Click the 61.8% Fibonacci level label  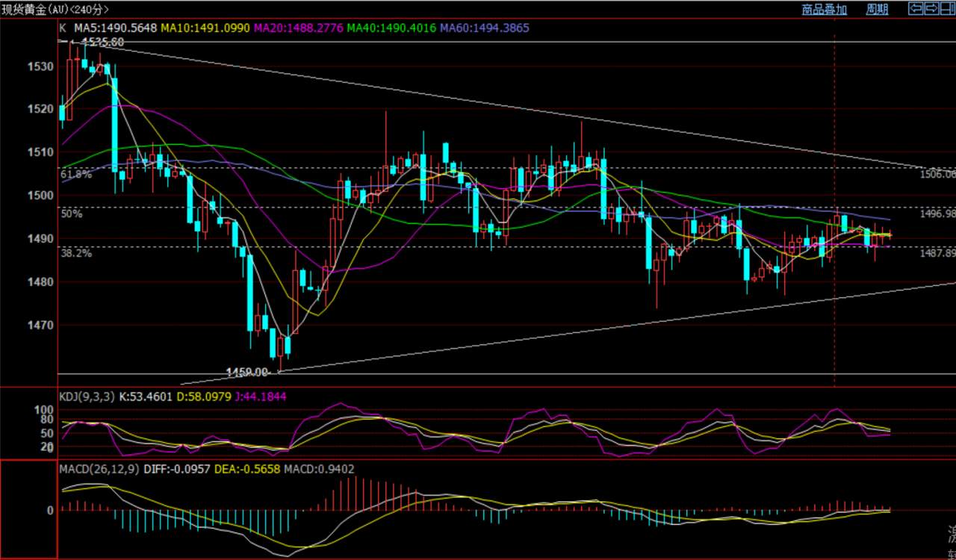(76, 174)
